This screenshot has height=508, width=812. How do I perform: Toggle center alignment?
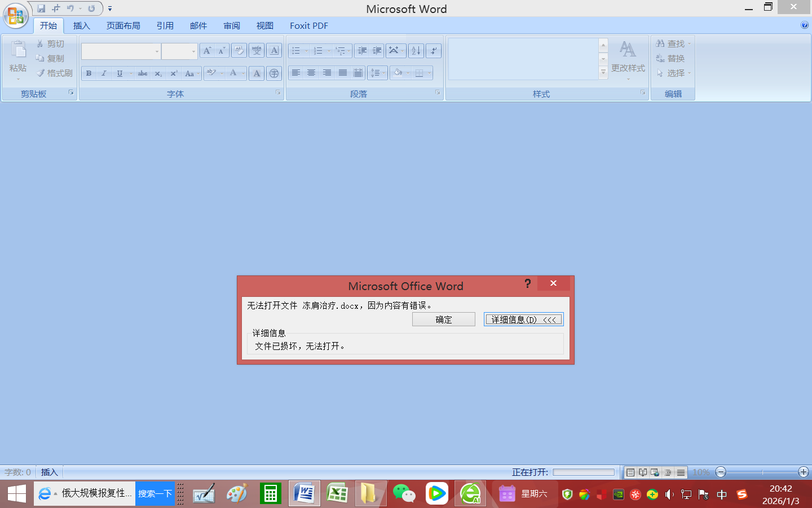coord(311,73)
